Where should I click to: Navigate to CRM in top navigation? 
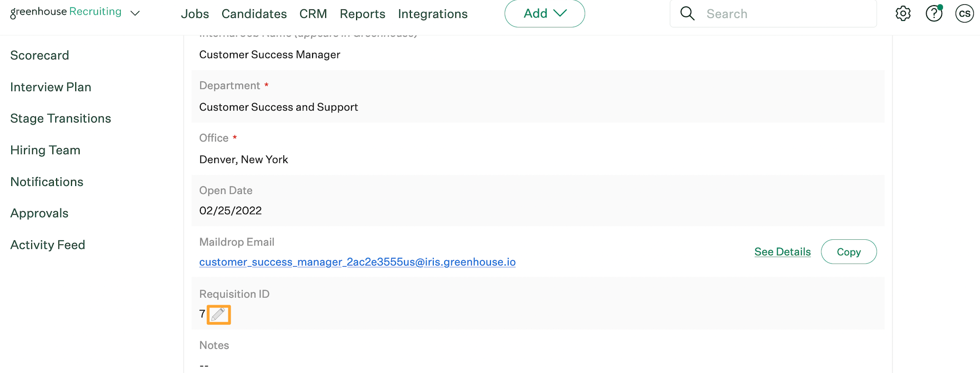313,14
